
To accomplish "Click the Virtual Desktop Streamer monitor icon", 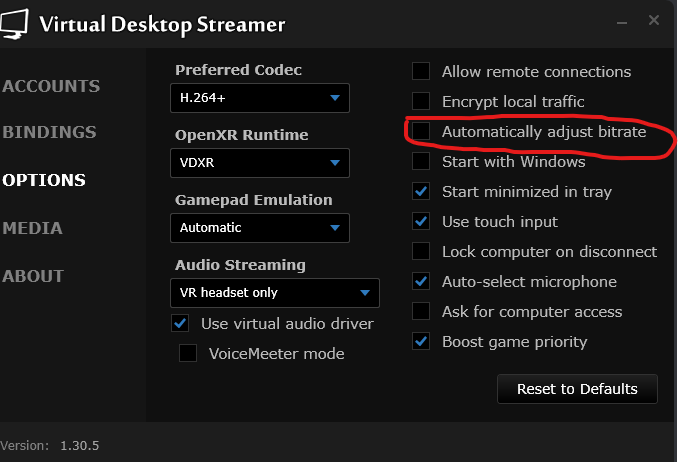I will point(16,24).
